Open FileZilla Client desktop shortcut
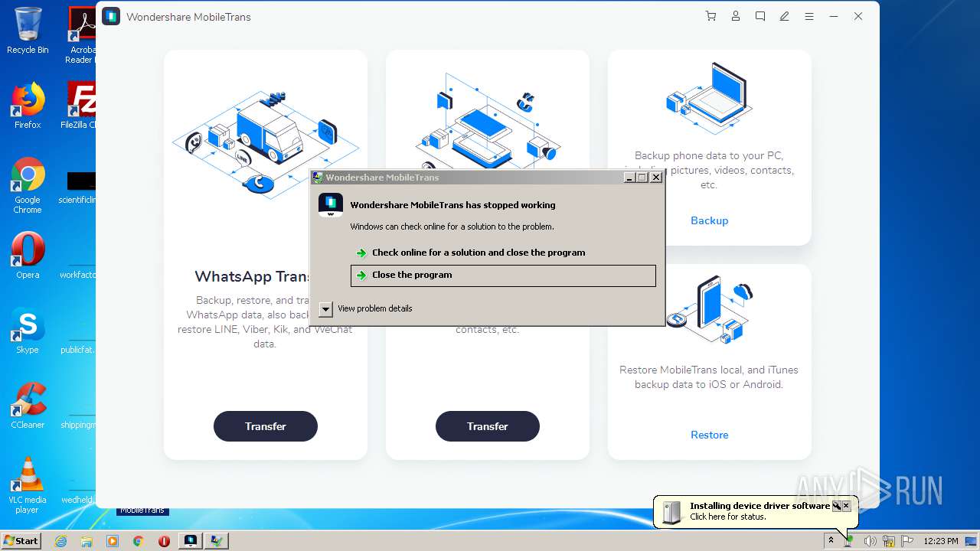980x551 pixels. tap(80, 106)
